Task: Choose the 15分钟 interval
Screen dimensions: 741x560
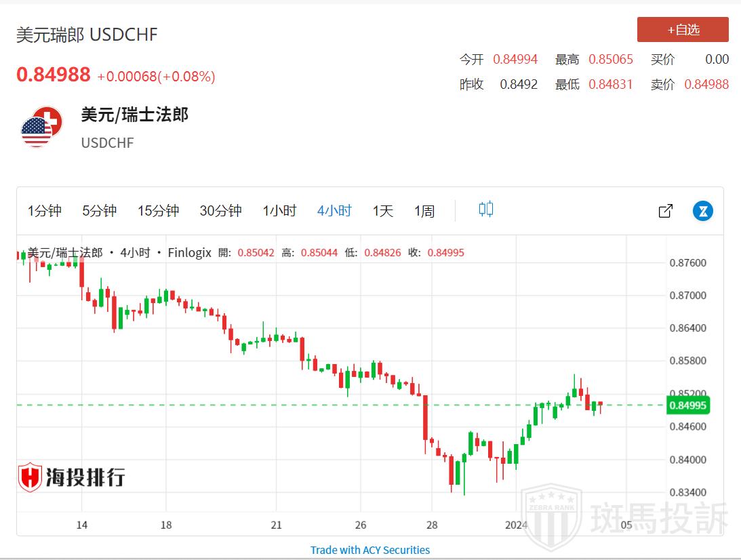Action: point(158,211)
